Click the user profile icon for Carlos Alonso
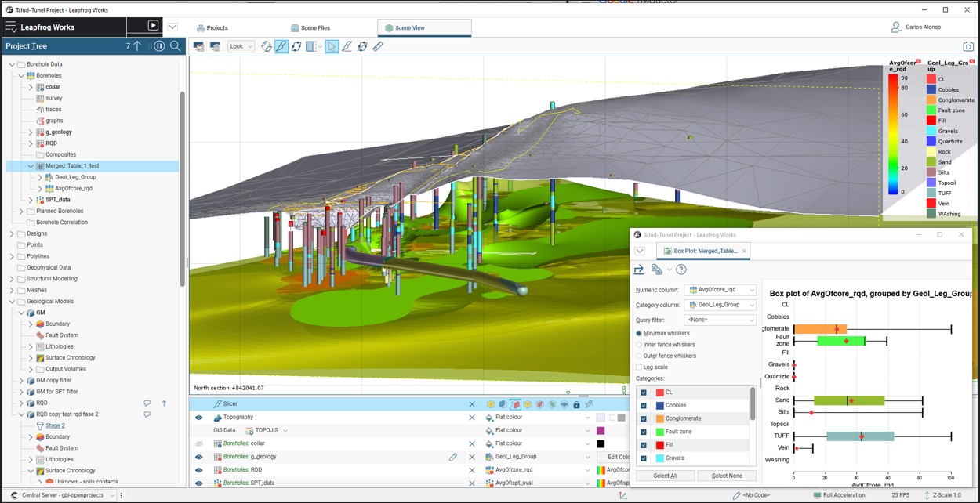The height and width of the screenshot is (503, 980). click(x=895, y=27)
